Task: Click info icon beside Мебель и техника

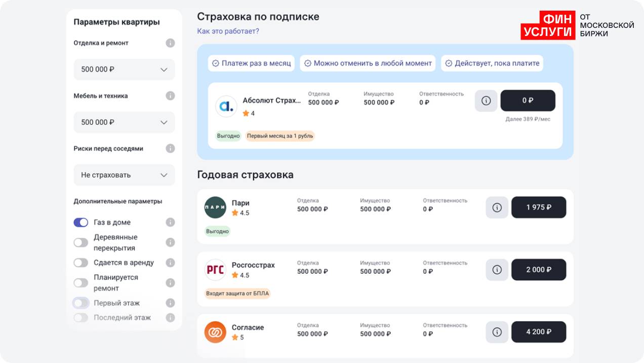Action: pyautogui.click(x=170, y=96)
